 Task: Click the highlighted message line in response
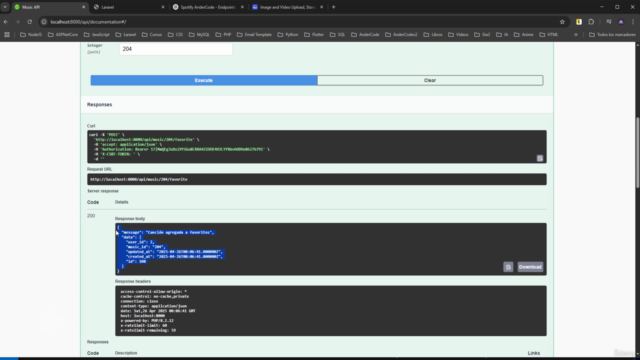pyautogui.click(x=167, y=232)
